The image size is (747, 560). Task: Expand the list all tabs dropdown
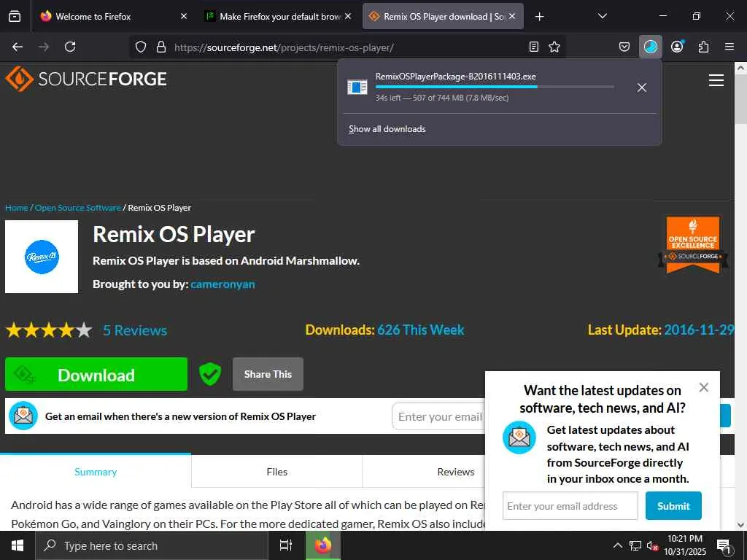pos(602,16)
